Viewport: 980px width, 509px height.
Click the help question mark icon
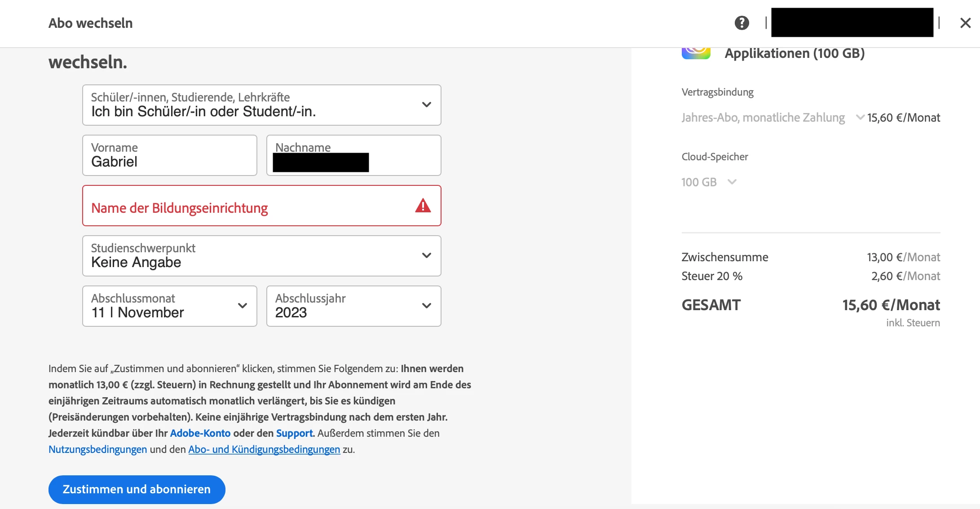742,23
